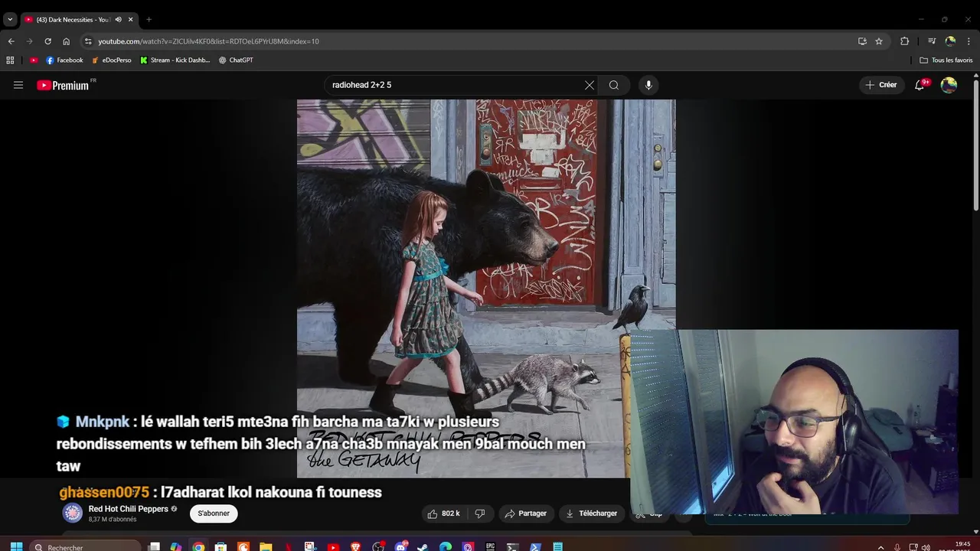Open the Stream - Kick Dashb... bookmark
Viewport: 980px width, 551px height.
tap(175, 60)
